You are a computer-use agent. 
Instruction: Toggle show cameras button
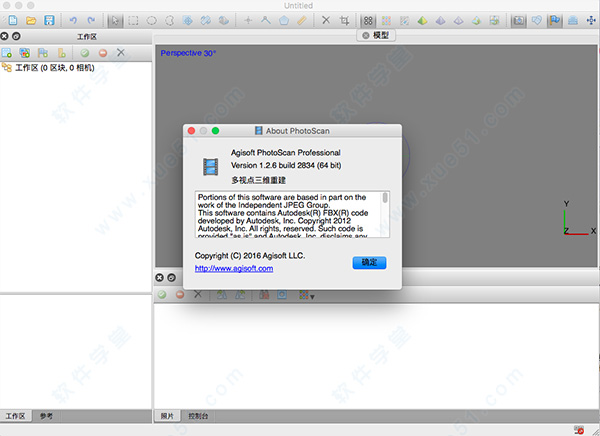(x=518, y=20)
